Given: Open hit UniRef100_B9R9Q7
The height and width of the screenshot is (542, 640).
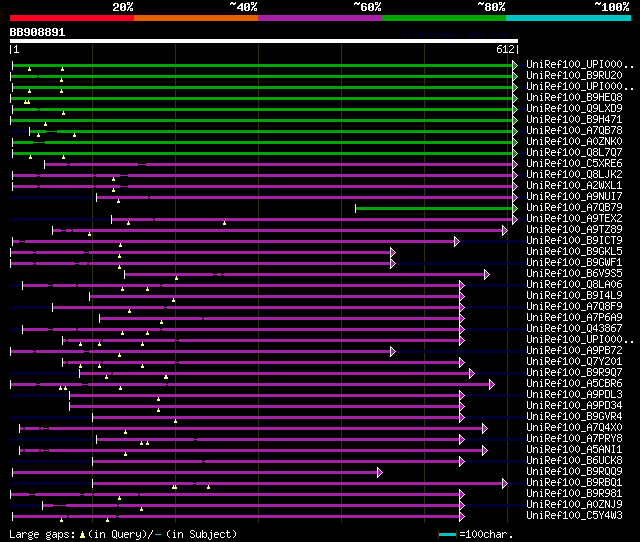Looking at the screenshot, I should pyautogui.click(x=574, y=373).
